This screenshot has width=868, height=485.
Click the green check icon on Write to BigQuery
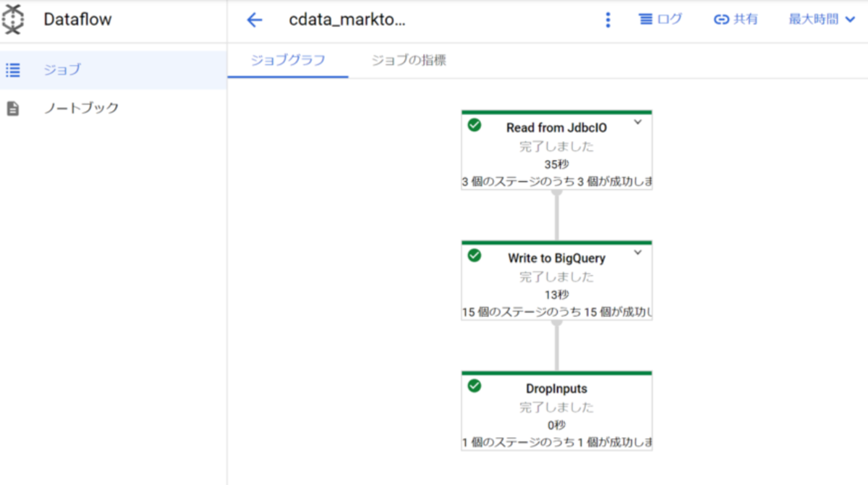click(475, 256)
